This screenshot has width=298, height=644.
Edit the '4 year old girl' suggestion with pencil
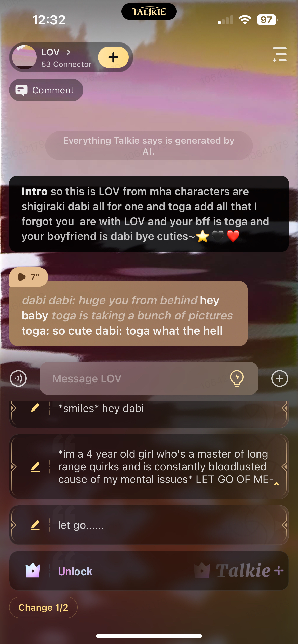tap(35, 467)
